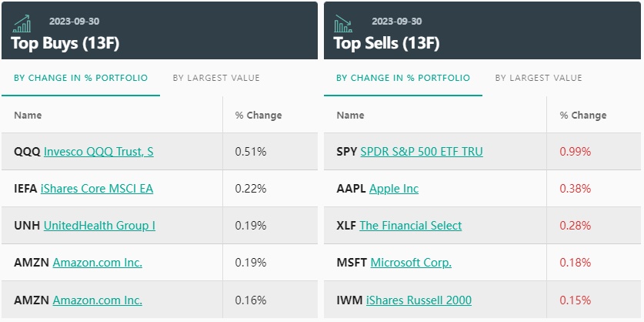Open The Financial Select link
The height and width of the screenshot is (322, 644).
click(x=411, y=226)
